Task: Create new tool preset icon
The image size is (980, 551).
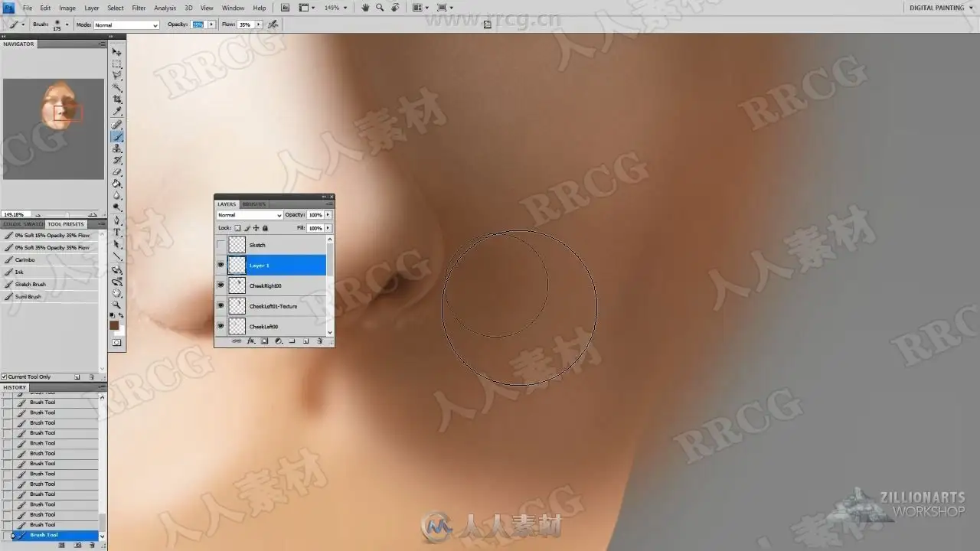Action: (77, 377)
